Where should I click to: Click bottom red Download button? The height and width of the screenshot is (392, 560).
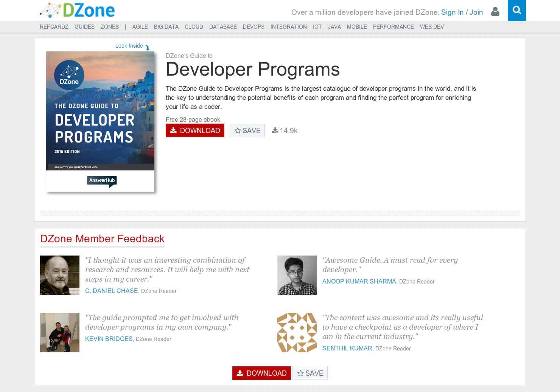pos(261,373)
